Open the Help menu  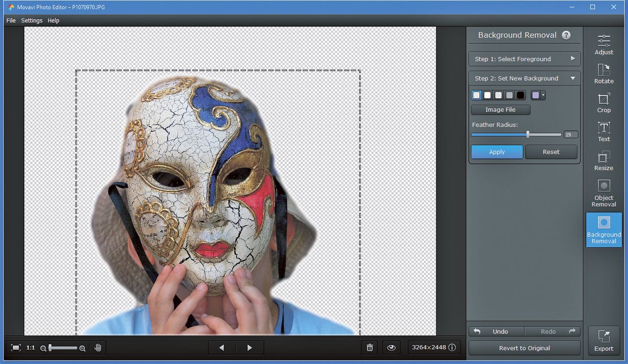53,21
